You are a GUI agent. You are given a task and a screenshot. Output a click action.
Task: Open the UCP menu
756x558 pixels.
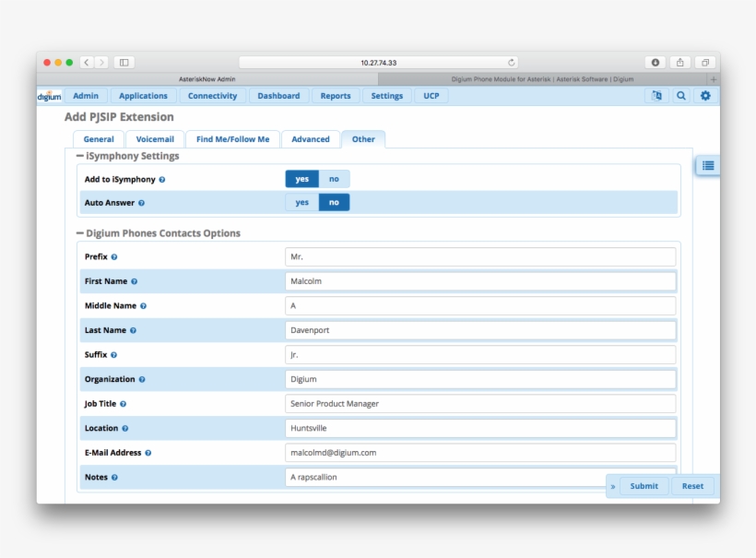click(x=431, y=96)
